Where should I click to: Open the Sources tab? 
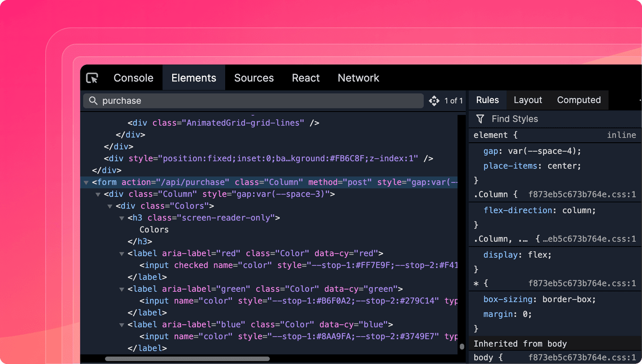coord(254,78)
